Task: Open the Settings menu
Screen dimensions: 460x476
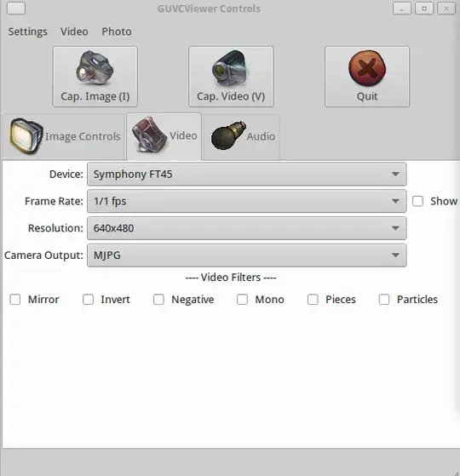Action: coord(27,32)
